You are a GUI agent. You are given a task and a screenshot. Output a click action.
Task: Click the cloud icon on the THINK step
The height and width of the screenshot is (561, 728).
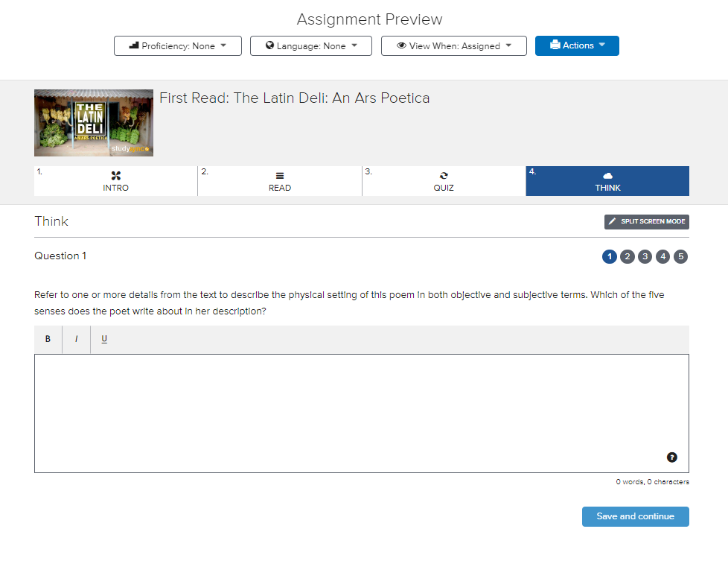tap(607, 175)
